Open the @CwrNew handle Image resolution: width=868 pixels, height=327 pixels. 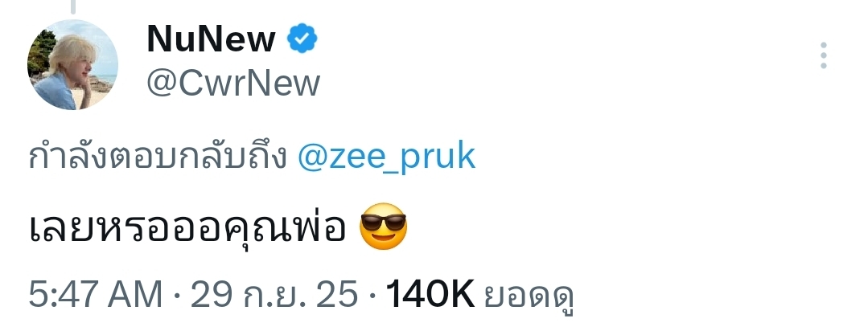pos(232,84)
